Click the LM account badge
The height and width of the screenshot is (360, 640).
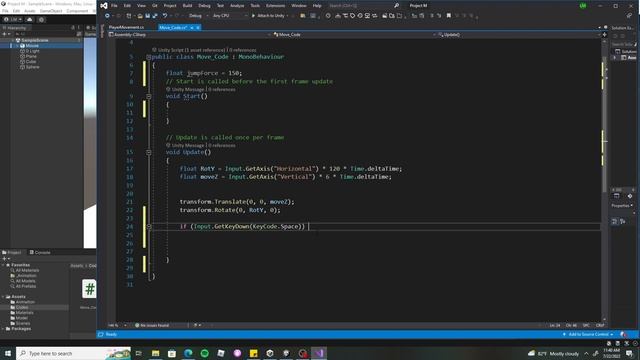point(583,6)
